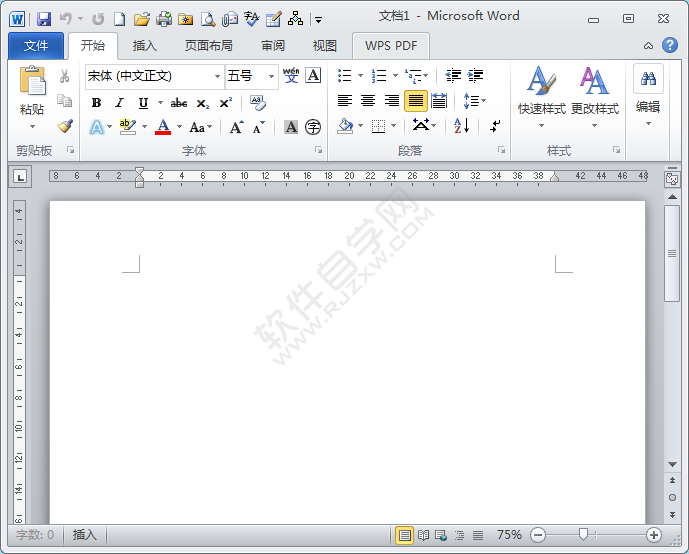Click the Save icon in quick access toolbar
The image size is (689, 554).
tap(43, 18)
